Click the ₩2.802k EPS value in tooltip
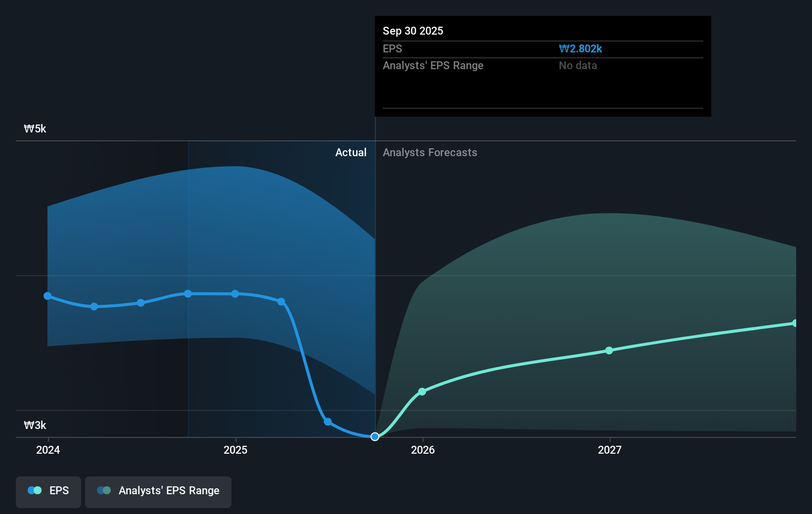Viewport: 812px width, 514px height. [580, 48]
